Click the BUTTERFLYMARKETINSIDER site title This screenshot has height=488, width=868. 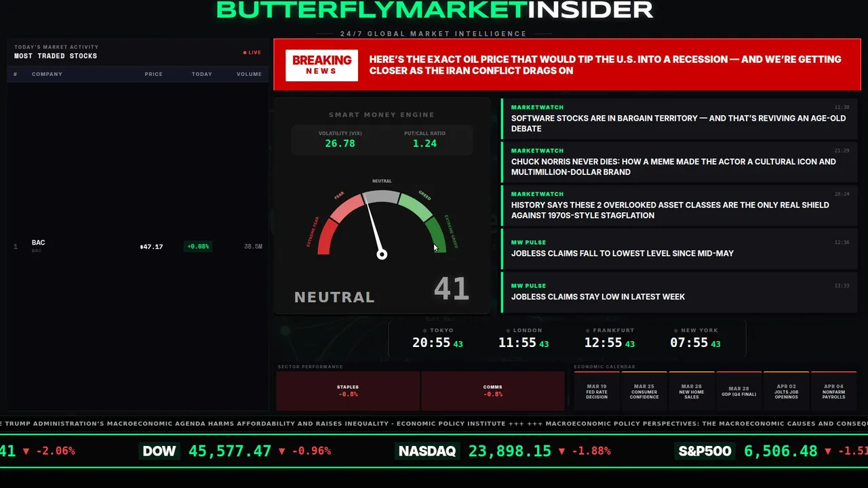[435, 9]
